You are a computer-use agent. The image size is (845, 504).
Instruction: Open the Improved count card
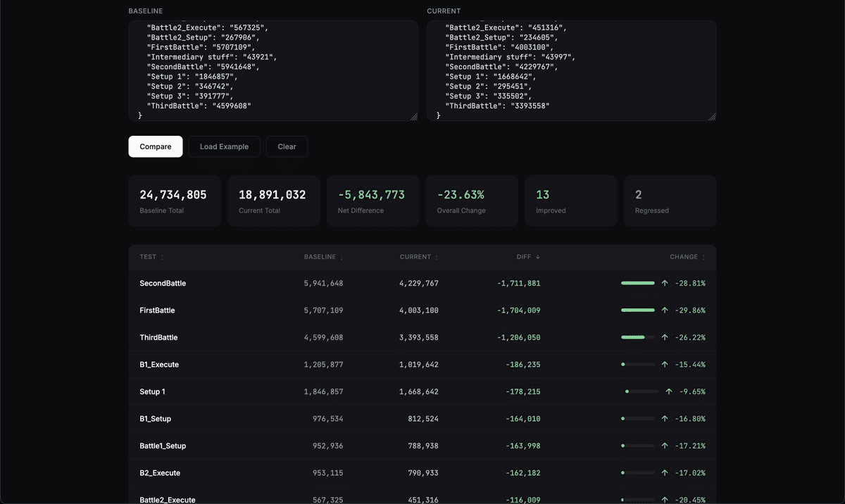click(x=570, y=201)
